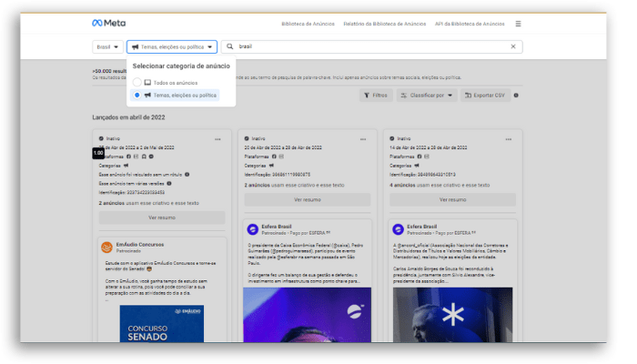Viewport: 637px width, 364px height.
Task: Click the Instagram platform icon in the right card
Action: 427,157
